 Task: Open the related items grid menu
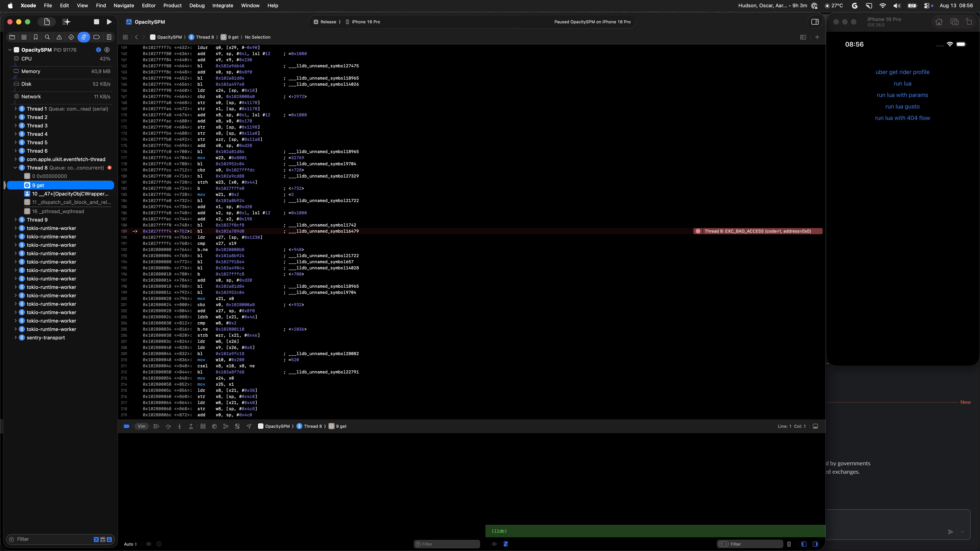125,37
